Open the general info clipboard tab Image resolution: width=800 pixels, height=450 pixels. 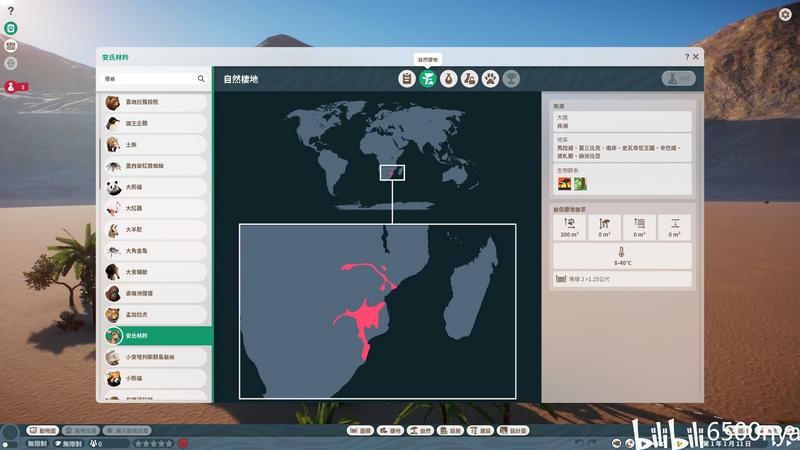(407, 79)
